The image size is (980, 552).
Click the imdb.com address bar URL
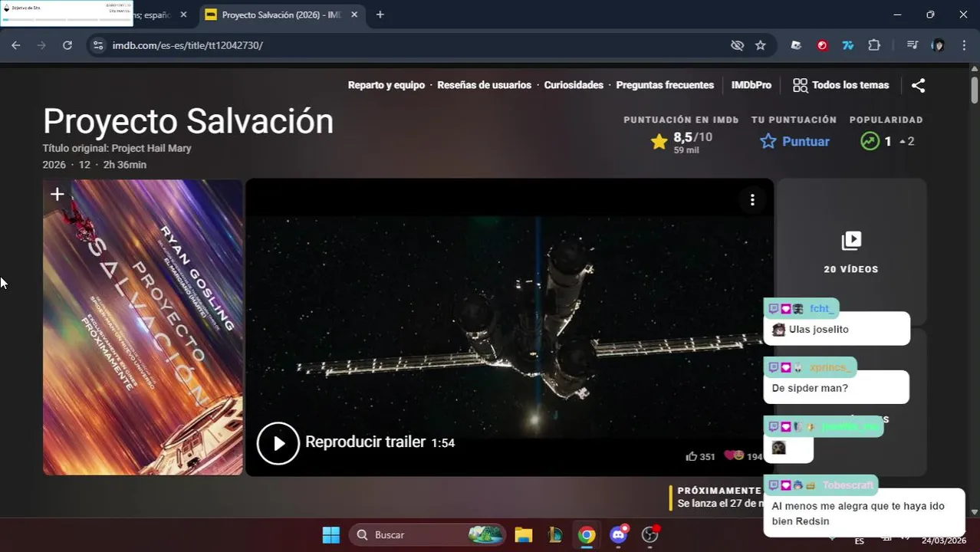187,45
